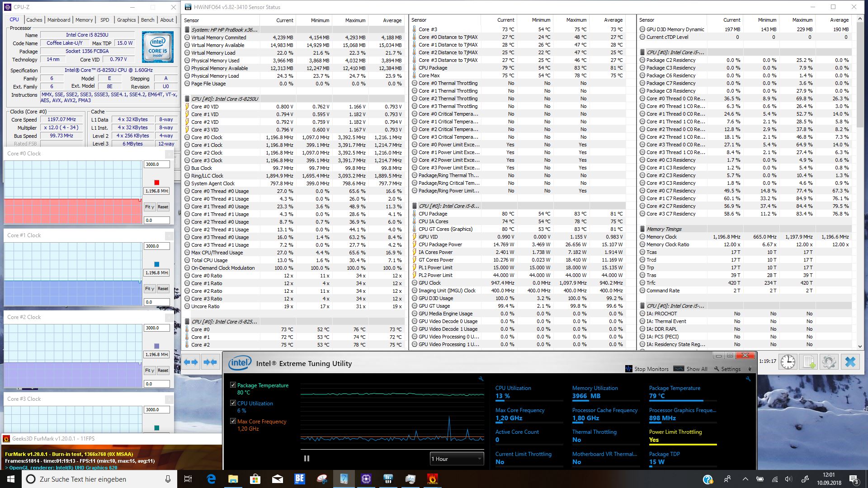Image resolution: width=868 pixels, height=488 pixels.
Task: Open FurMark from the taskbar
Action: click(433, 479)
